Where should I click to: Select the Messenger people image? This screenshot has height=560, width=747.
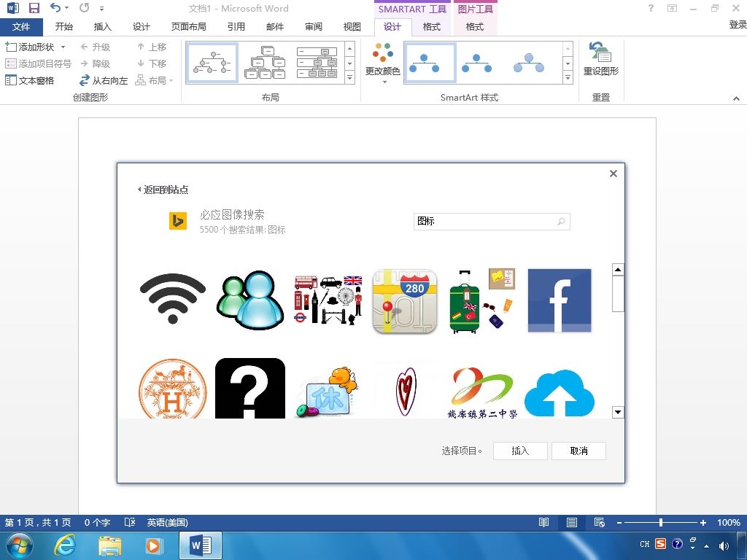pyautogui.click(x=250, y=300)
